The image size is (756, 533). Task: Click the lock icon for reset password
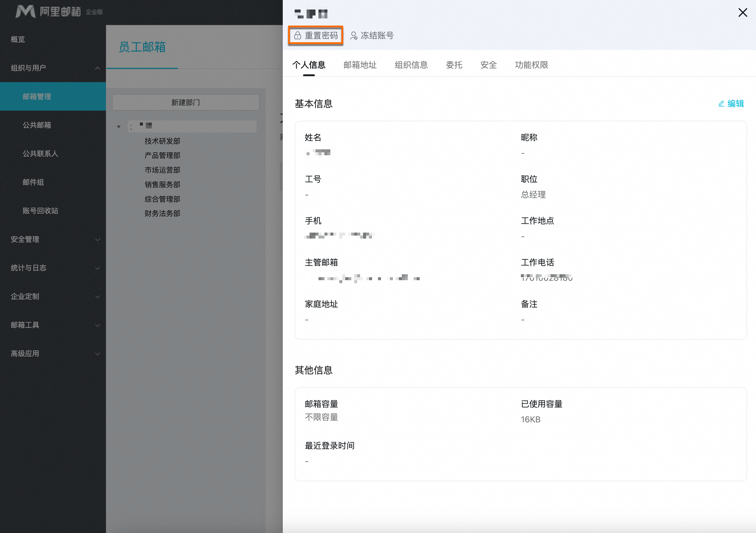click(297, 35)
